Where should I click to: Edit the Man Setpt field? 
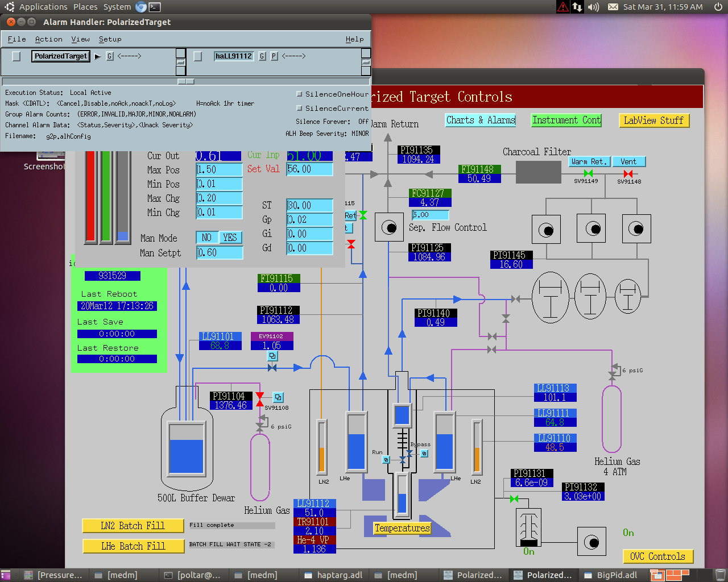[220, 253]
